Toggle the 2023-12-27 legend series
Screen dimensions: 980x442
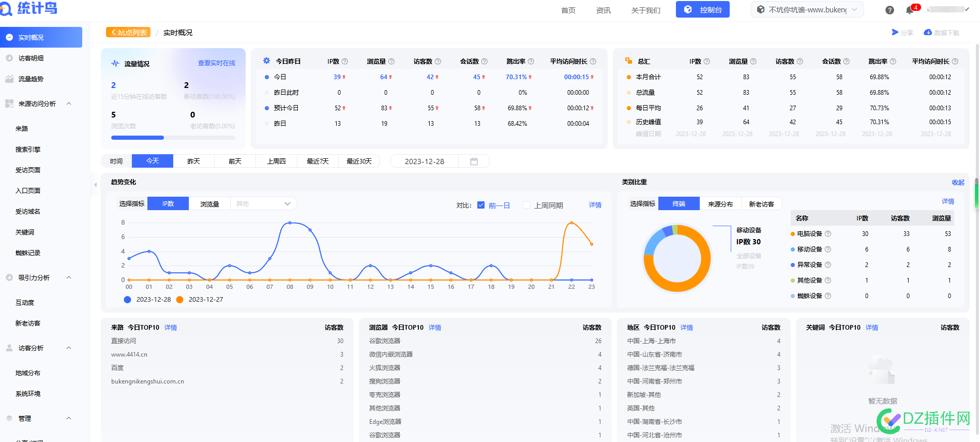pos(200,300)
